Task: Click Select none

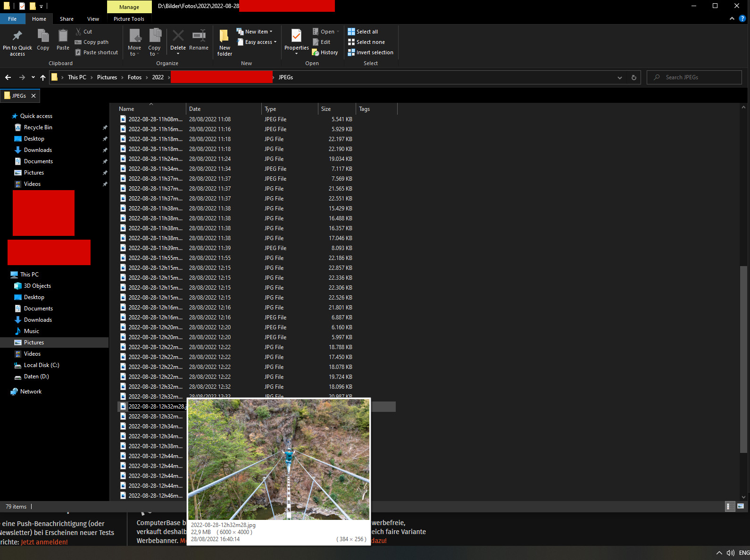Action: click(x=366, y=42)
